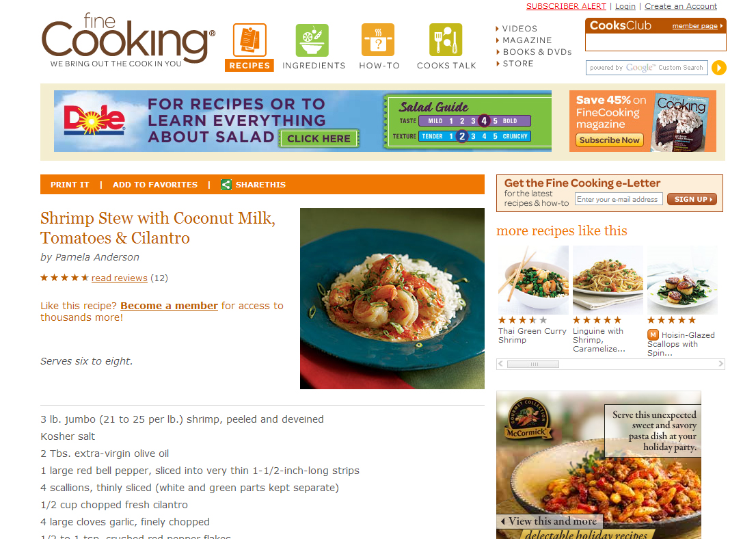Open the Magazine menu item
756x539 pixels.
click(527, 40)
